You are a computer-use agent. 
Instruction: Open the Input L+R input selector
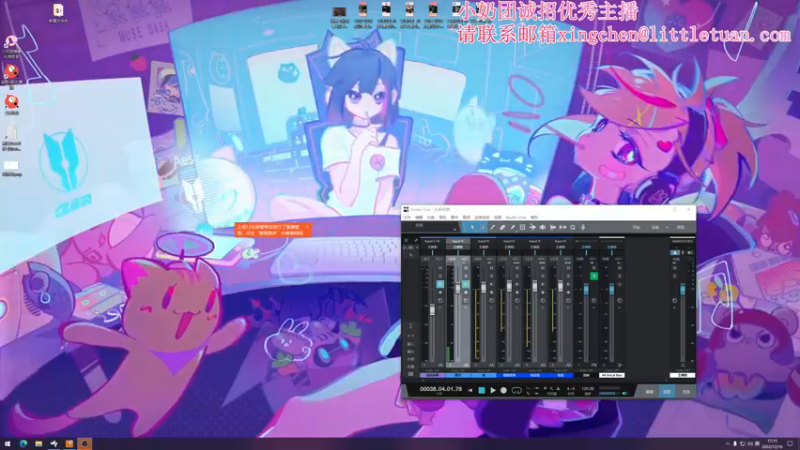[x=432, y=241]
